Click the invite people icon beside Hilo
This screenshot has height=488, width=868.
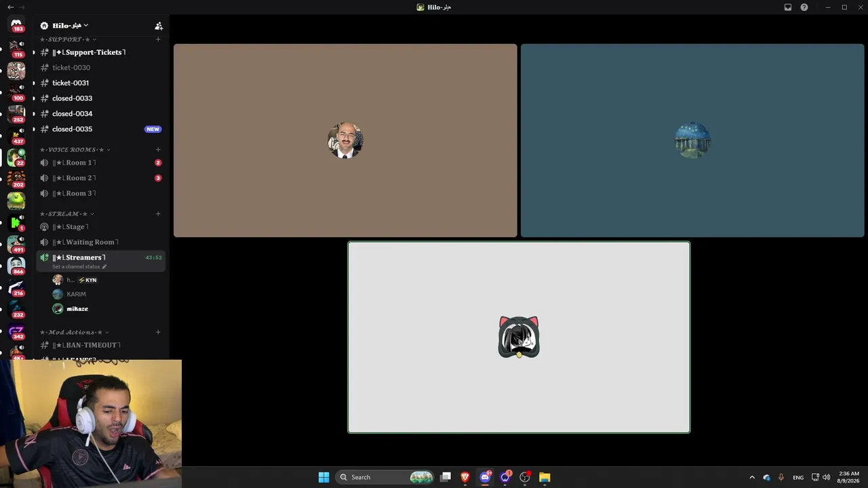[159, 26]
